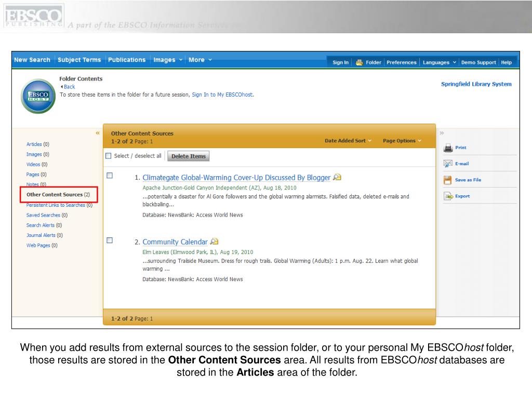Expand the Images menu dropdown
The height and width of the screenshot is (399, 532).
pos(168,60)
